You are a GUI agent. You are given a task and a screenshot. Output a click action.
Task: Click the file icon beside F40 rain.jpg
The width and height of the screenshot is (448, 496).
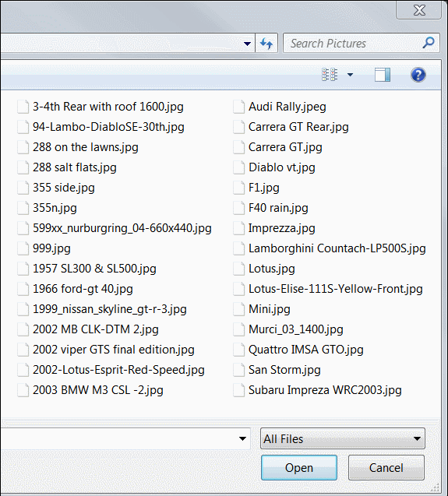238,208
